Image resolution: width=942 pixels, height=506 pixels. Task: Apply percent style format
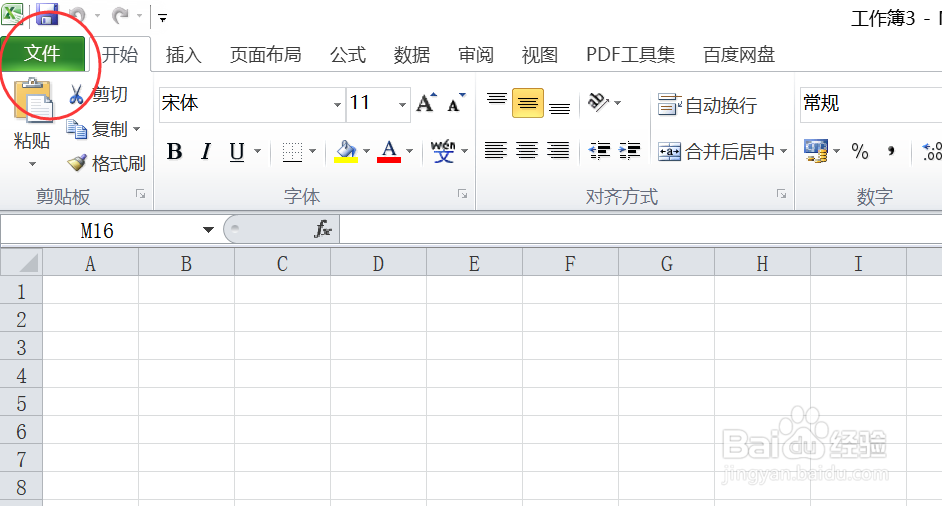[860, 151]
